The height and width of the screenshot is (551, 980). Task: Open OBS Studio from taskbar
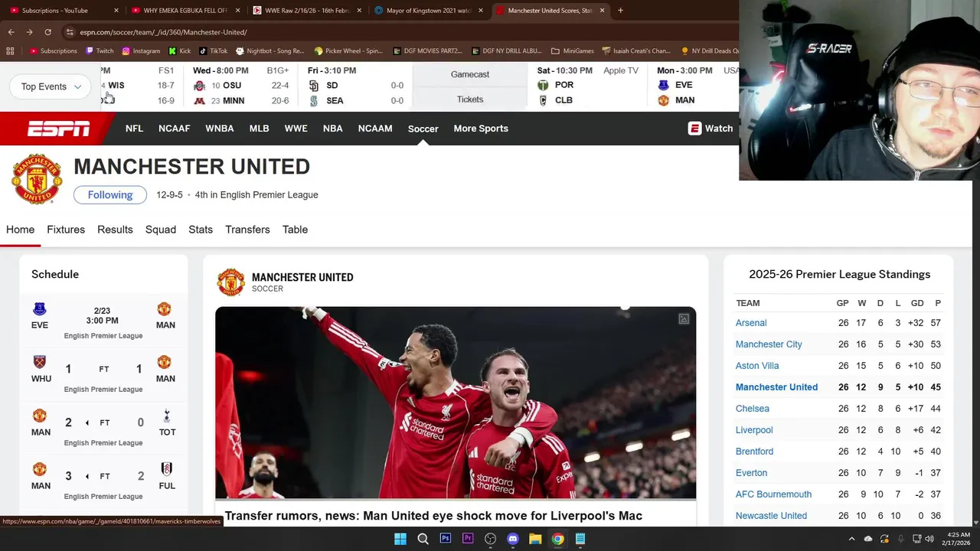(491, 539)
